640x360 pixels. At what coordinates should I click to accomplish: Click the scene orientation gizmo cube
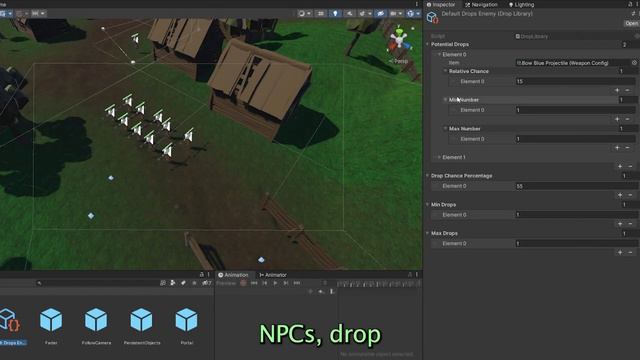[x=398, y=40]
